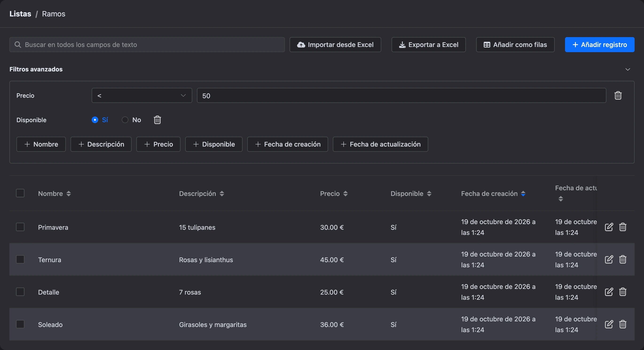The height and width of the screenshot is (350, 644).
Task: Go to Listas breadcrumb
Action: click(x=20, y=14)
